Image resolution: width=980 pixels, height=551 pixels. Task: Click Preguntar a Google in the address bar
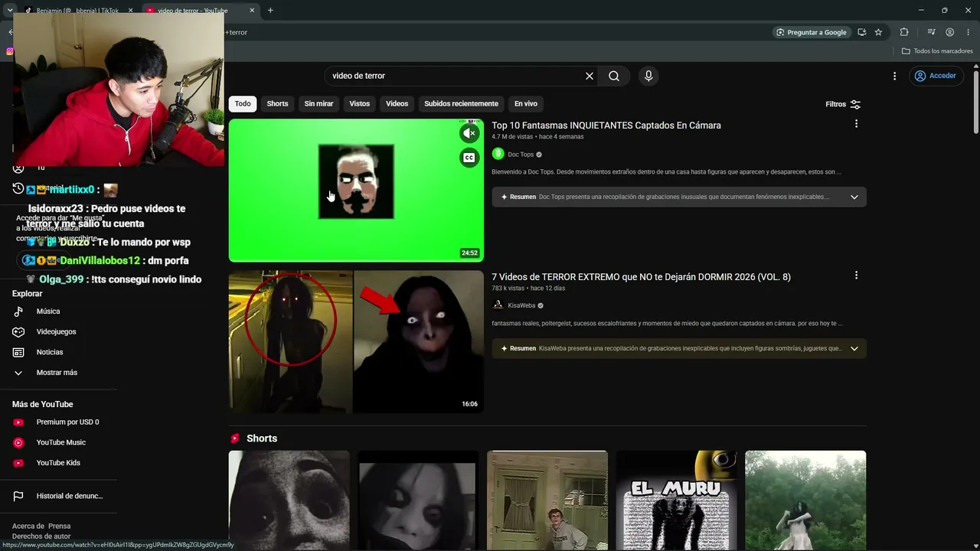[812, 32]
